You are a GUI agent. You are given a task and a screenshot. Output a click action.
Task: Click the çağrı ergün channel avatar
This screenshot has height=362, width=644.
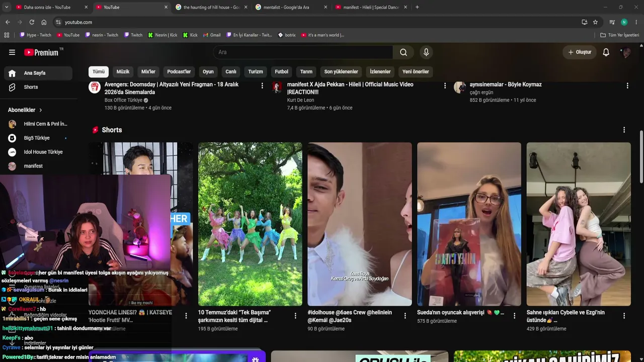pyautogui.click(x=460, y=87)
